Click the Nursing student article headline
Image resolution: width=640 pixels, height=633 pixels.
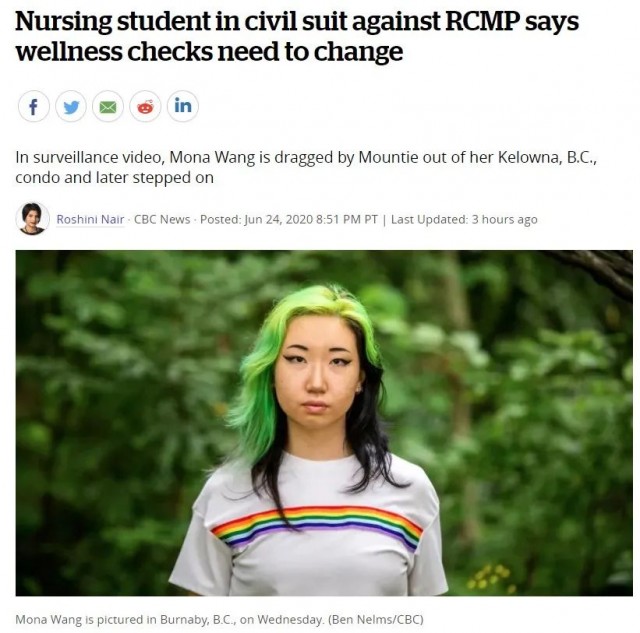(x=297, y=36)
